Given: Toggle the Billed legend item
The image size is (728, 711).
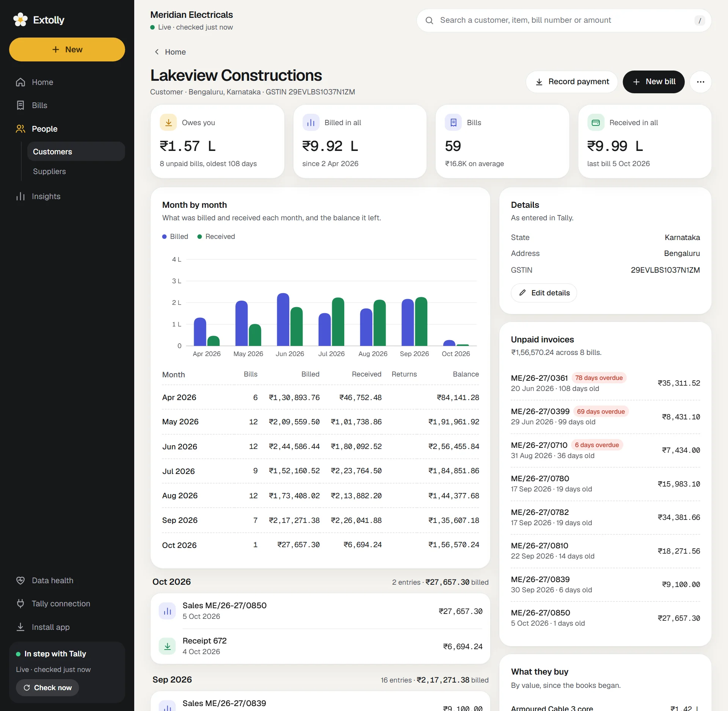Looking at the screenshot, I should coord(175,237).
